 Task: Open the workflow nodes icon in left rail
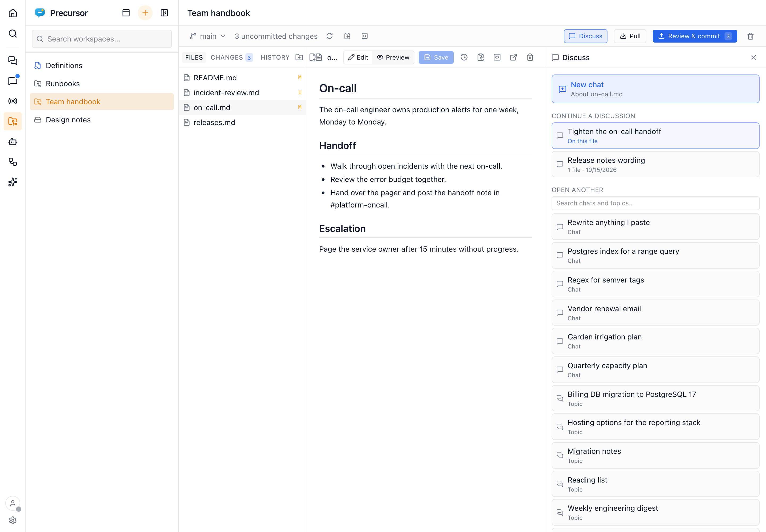click(x=13, y=162)
